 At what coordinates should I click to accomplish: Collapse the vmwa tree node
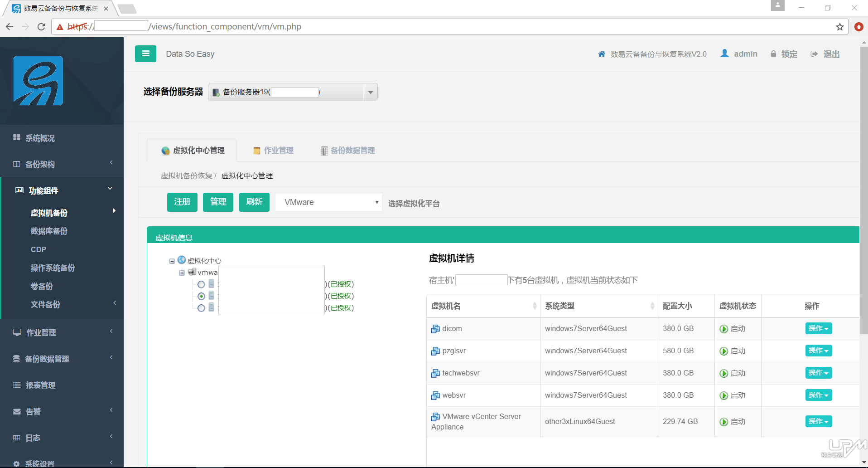[182, 273]
